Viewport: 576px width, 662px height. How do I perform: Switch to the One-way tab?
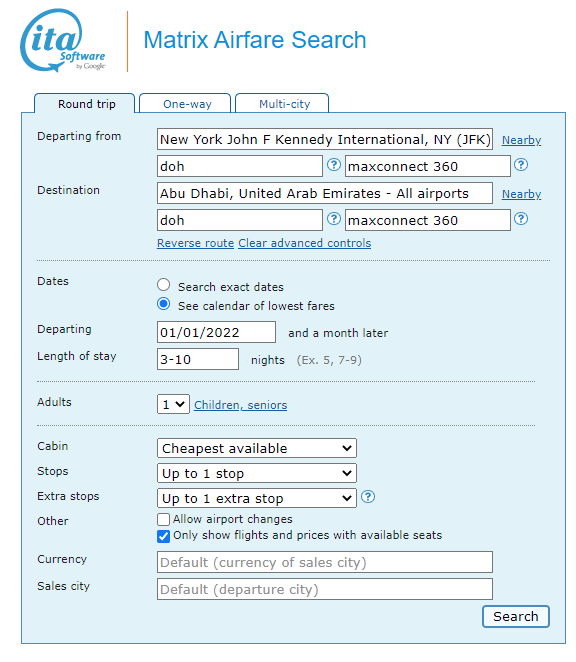click(x=185, y=103)
